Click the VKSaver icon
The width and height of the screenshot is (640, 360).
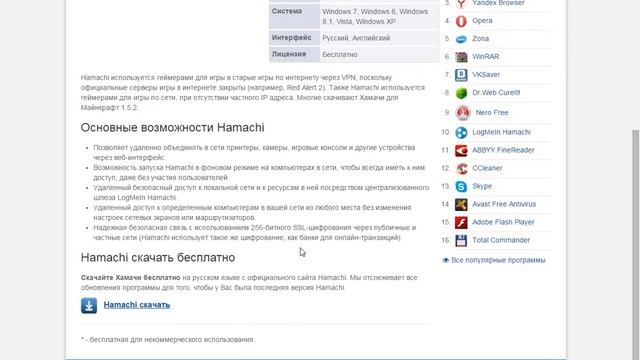click(461, 75)
